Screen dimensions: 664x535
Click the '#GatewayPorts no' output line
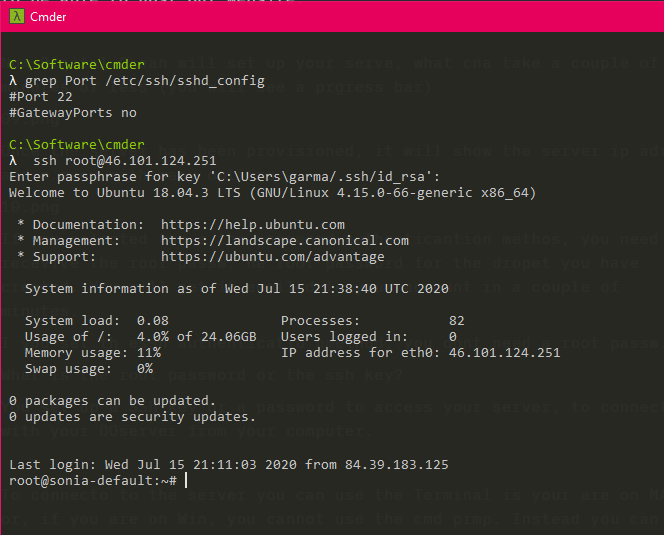73,113
